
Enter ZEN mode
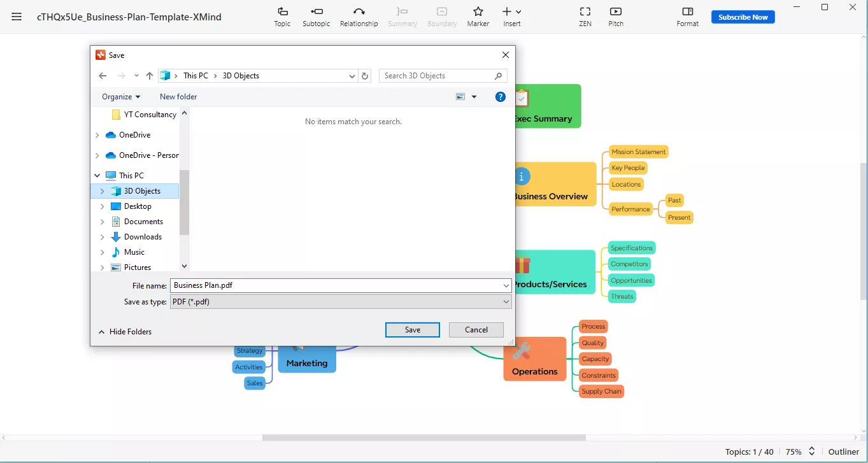pyautogui.click(x=585, y=17)
